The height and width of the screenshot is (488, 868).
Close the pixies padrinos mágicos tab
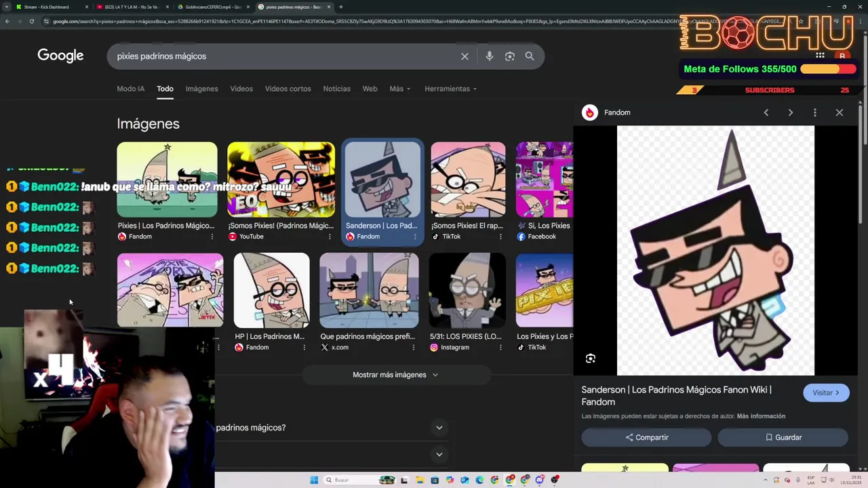click(329, 7)
